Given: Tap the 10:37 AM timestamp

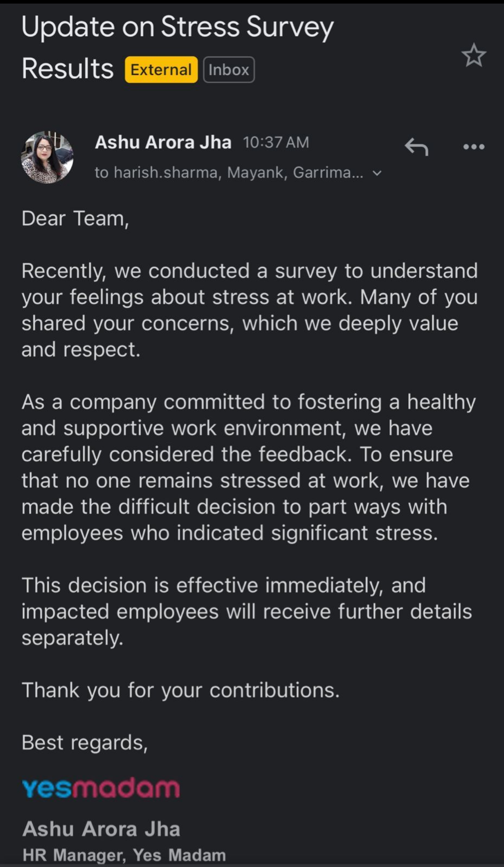Looking at the screenshot, I should pos(276,143).
